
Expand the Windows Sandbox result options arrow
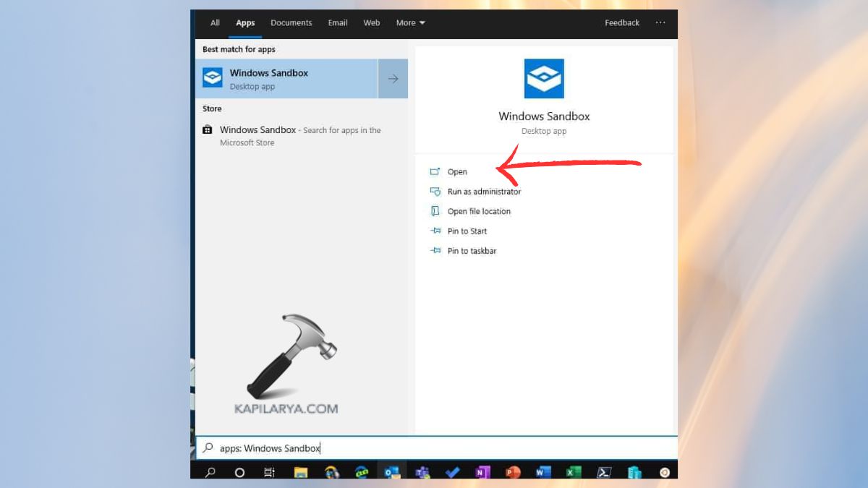[x=393, y=78]
